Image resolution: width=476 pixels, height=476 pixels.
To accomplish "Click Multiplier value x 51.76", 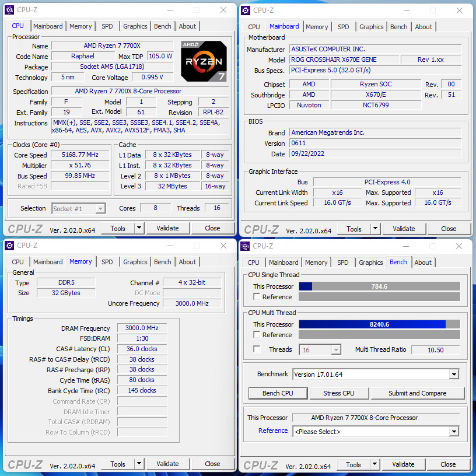I will 80,165.
